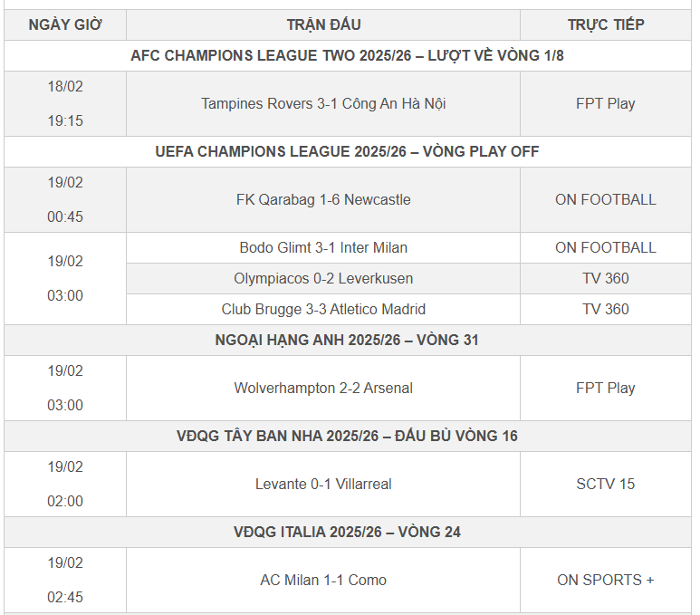Click ON FOOTBALL beside the Qarabag match
The width and height of the screenshot is (700, 615).
tap(606, 199)
